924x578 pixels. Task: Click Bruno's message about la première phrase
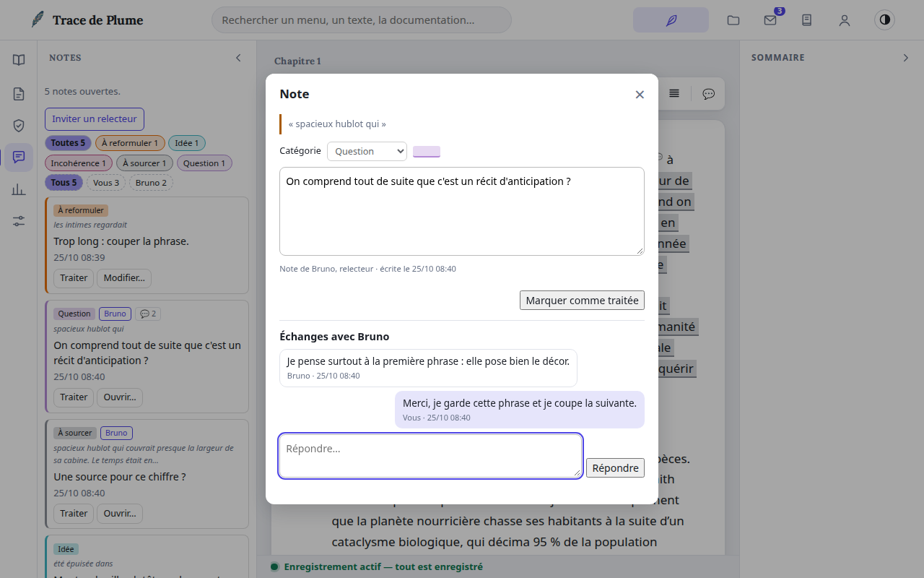[x=428, y=368]
